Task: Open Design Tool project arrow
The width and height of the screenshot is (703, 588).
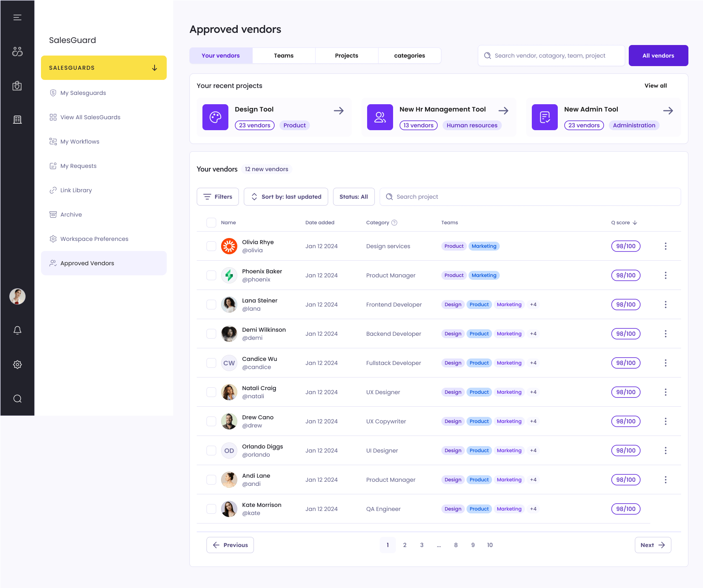Action: (x=338, y=111)
